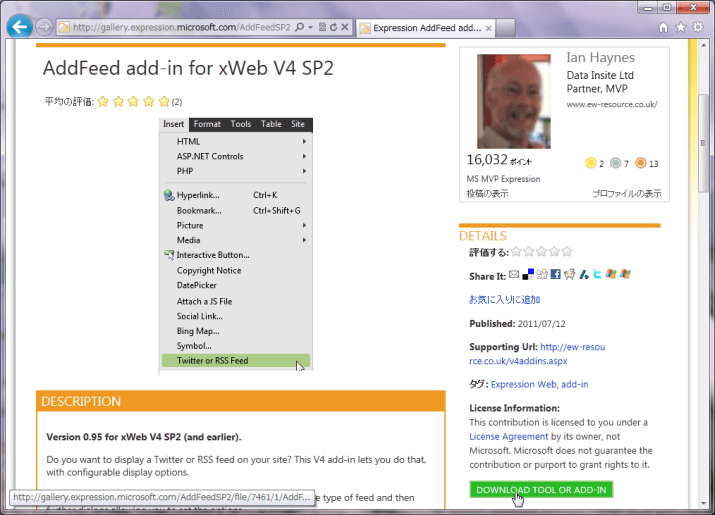715x515 pixels.
Task: Select the Expression AddFeed add... tab
Action: click(x=426, y=28)
